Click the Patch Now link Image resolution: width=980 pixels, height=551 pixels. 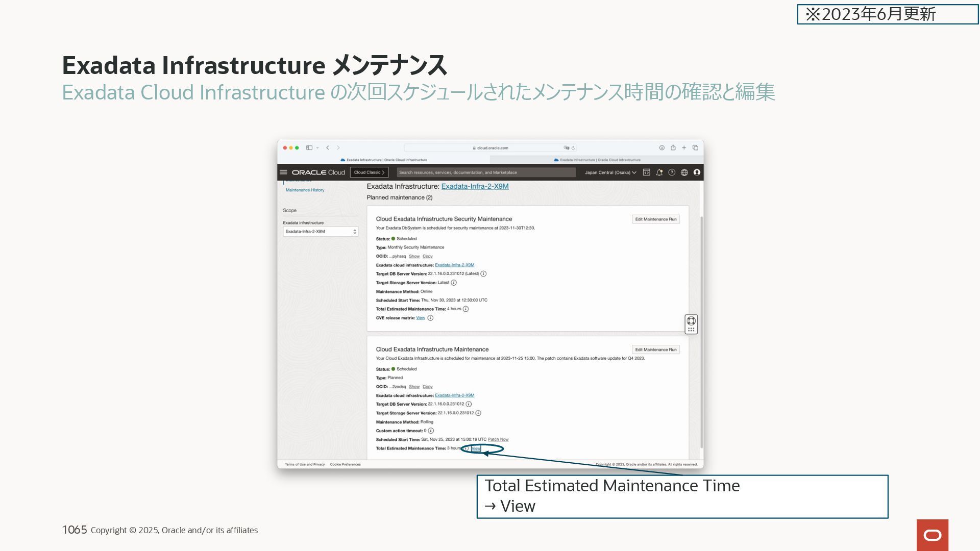coord(498,439)
